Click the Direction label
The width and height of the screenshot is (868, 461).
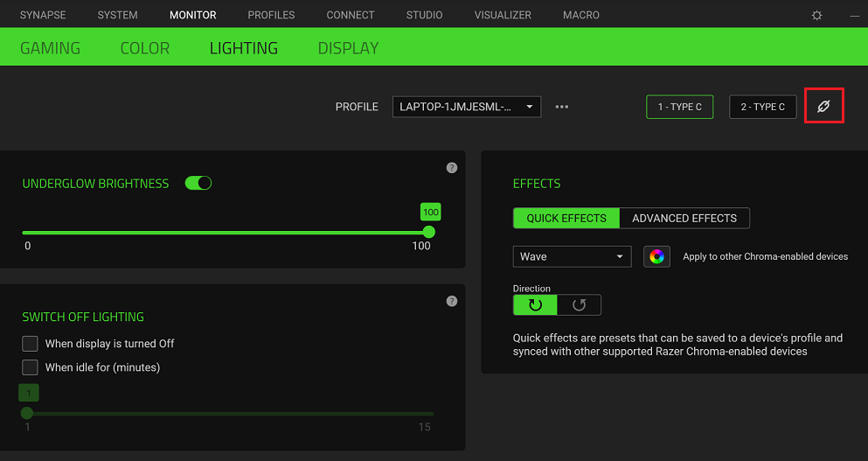531,288
